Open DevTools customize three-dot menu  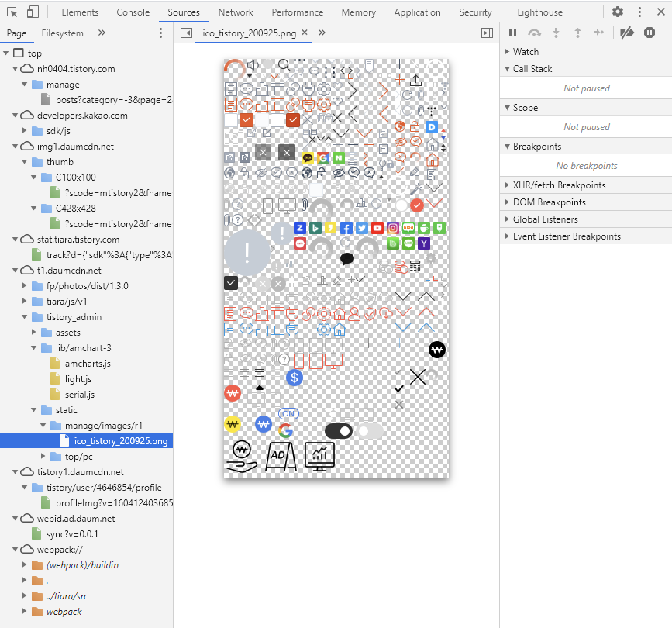click(639, 12)
